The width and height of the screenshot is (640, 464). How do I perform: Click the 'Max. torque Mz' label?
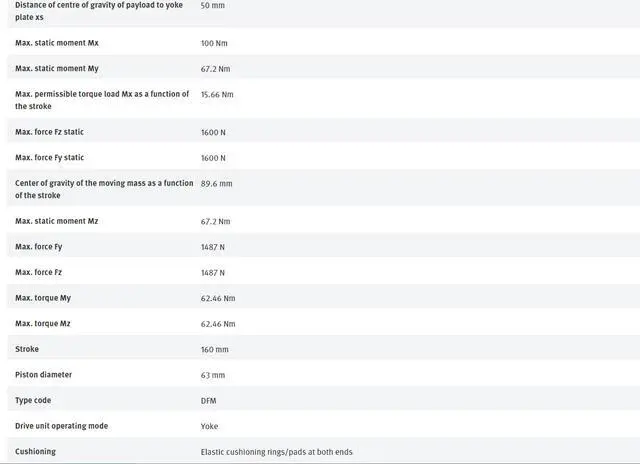point(43,323)
